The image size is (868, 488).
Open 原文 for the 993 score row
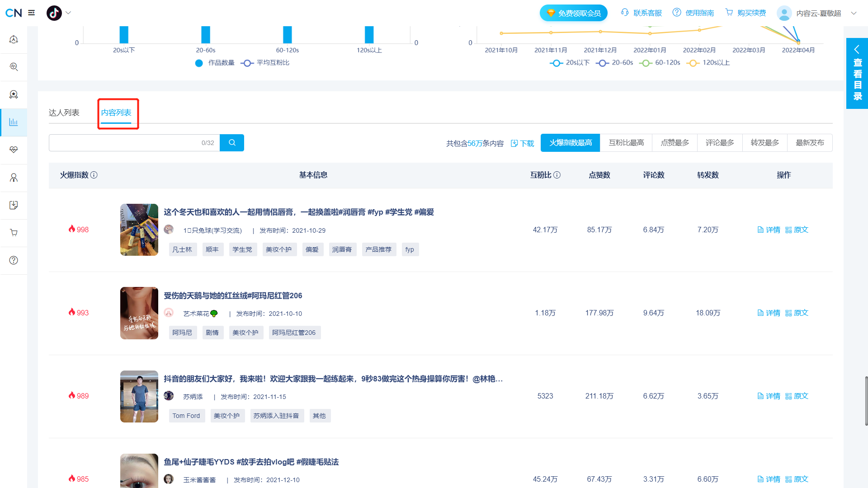[x=797, y=313]
